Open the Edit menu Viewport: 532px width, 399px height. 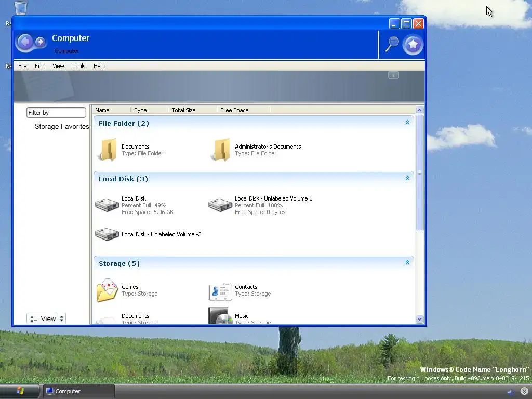(39, 66)
